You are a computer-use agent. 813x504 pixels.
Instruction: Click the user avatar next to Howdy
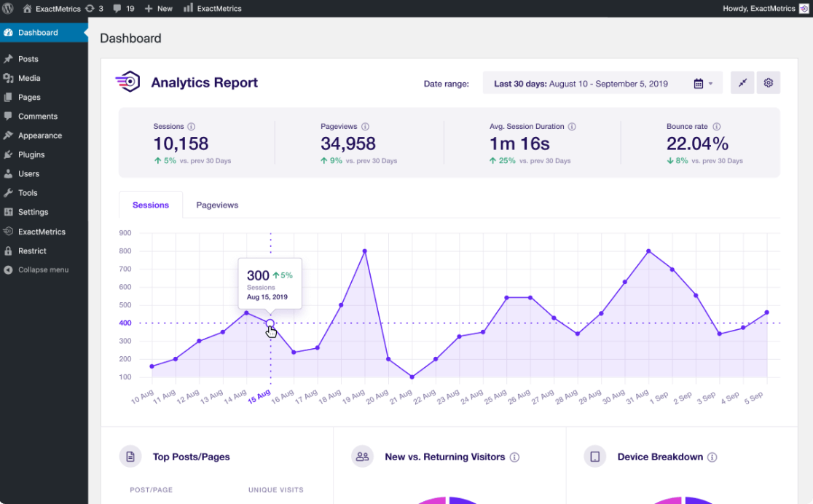coord(804,8)
